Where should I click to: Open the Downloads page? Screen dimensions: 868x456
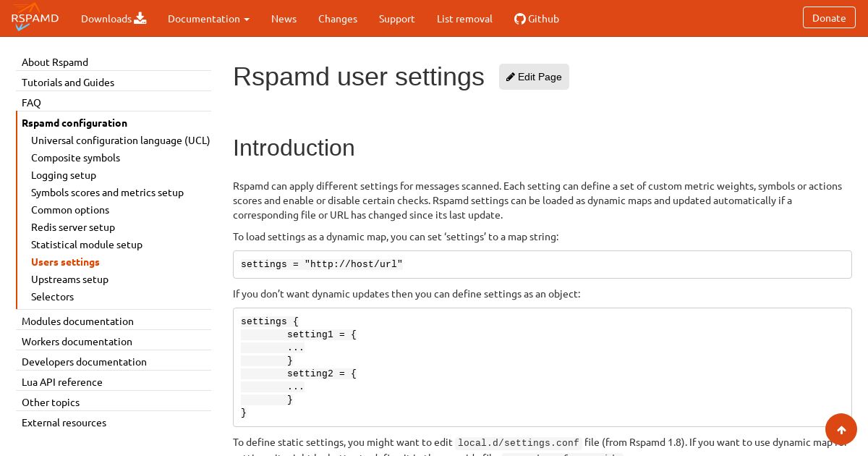[114, 19]
